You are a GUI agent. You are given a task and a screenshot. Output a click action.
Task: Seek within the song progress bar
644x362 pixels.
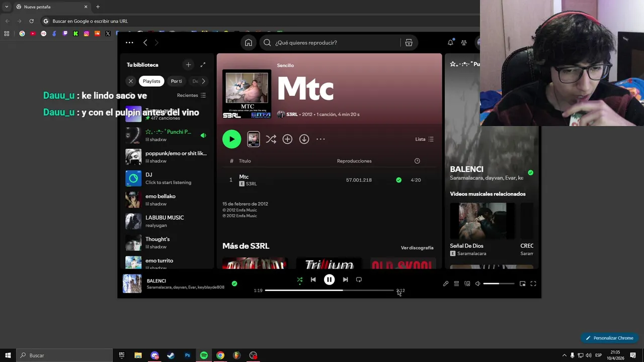(329, 291)
